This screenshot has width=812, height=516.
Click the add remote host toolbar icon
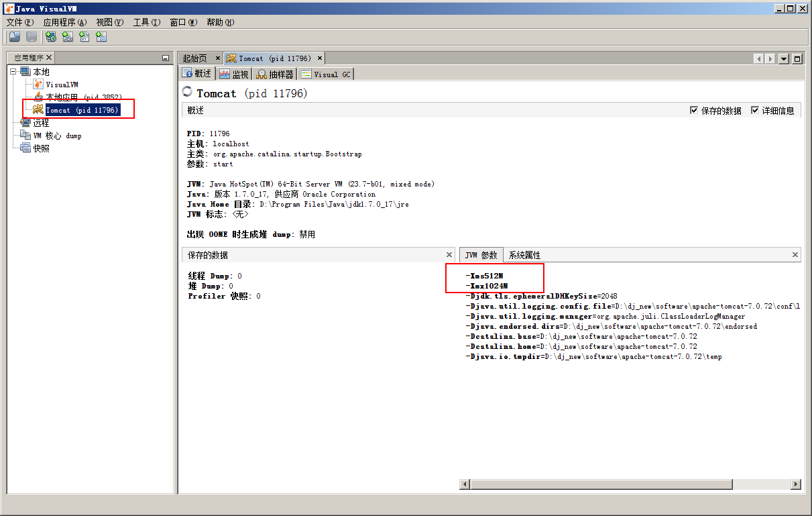coord(50,36)
